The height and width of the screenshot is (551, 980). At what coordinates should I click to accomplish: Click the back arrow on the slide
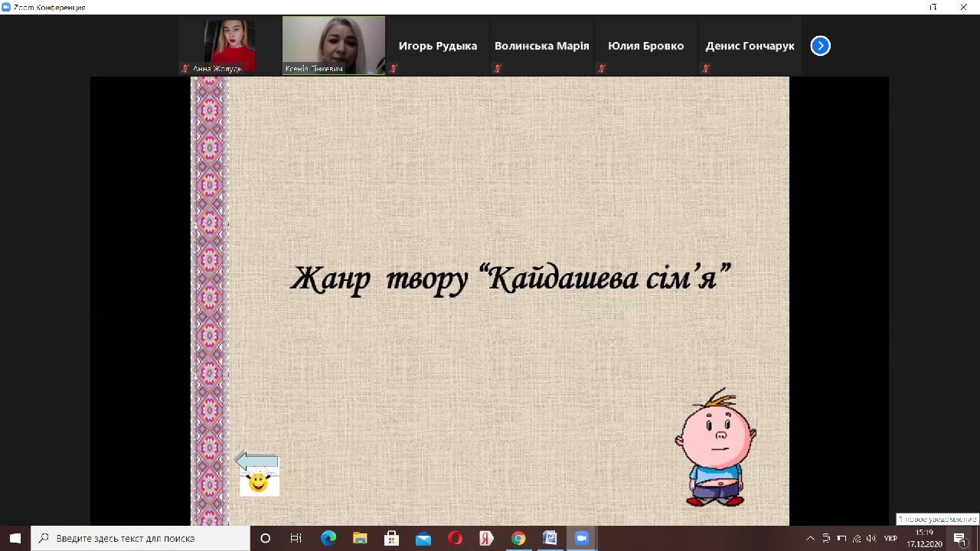[256, 461]
